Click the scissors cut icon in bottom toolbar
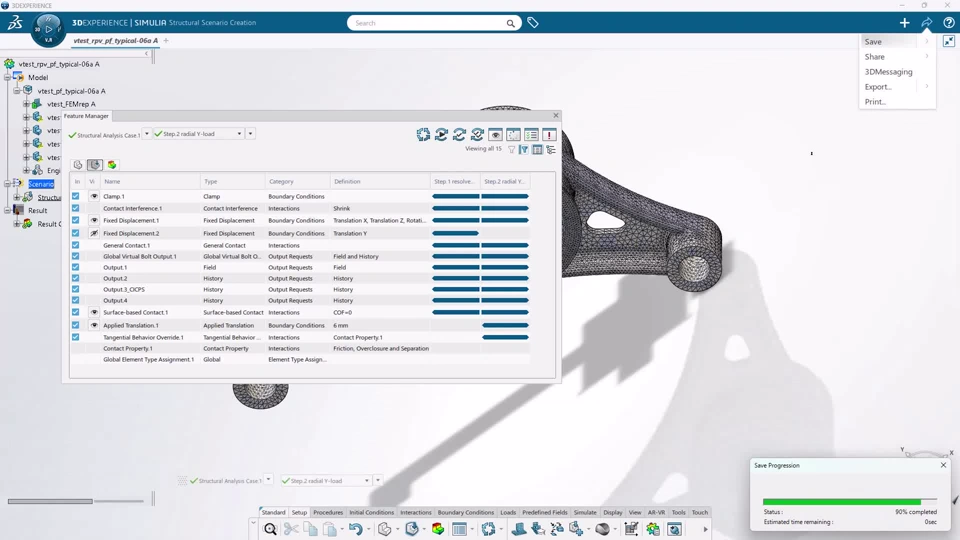 click(x=291, y=529)
